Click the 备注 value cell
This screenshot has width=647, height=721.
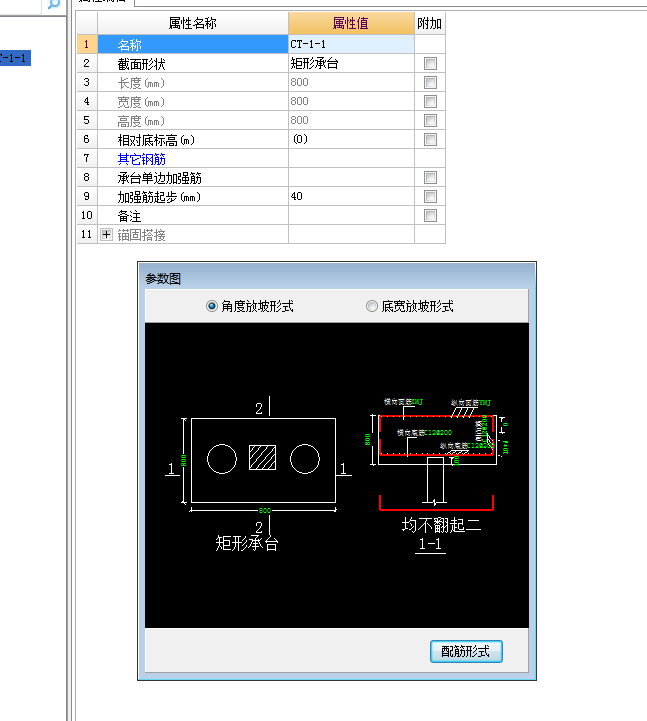pyautogui.click(x=351, y=215)
